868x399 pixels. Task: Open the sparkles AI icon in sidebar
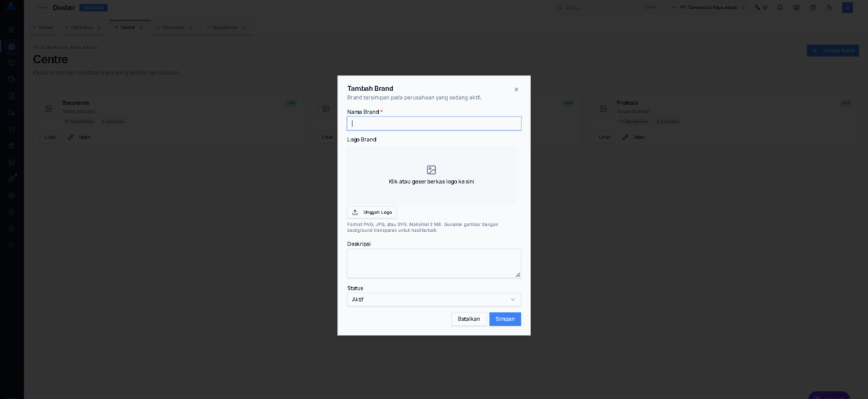coord(12,179)
